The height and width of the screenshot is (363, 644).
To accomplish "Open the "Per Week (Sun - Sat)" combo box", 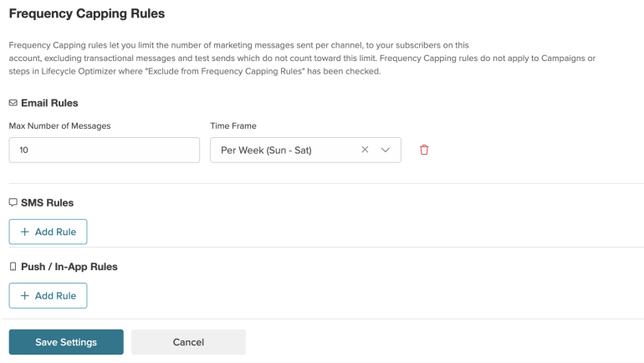I will [284, 151].
